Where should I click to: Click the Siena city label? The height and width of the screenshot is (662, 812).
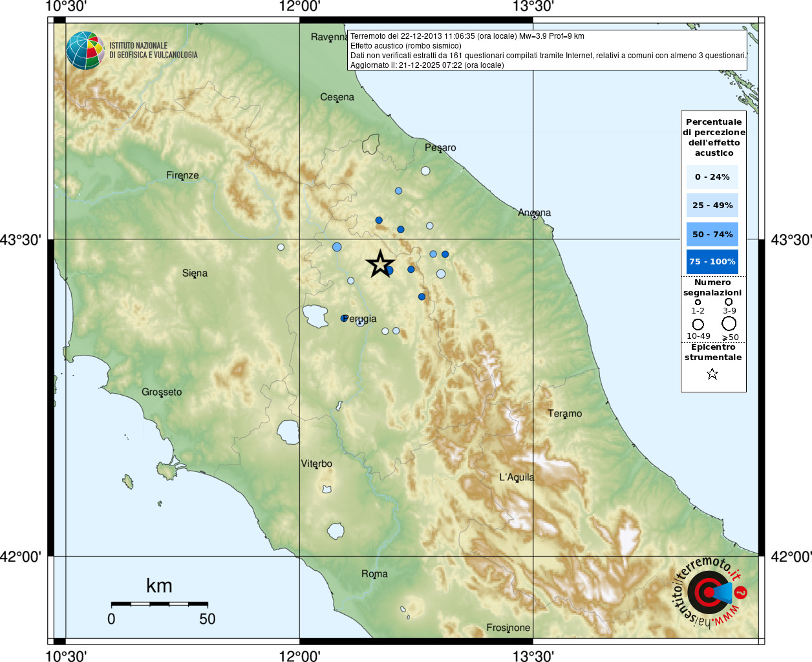click(x=195, y=273)
